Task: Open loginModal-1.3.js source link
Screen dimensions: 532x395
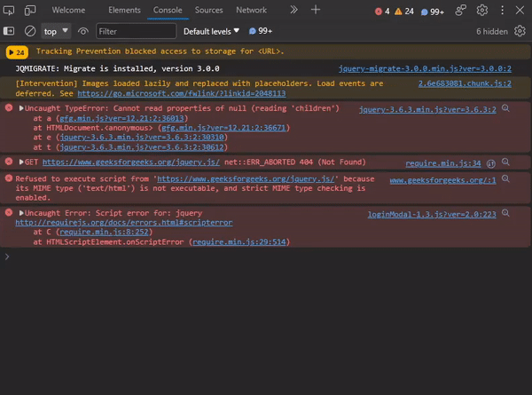Action: coord(432,214)
